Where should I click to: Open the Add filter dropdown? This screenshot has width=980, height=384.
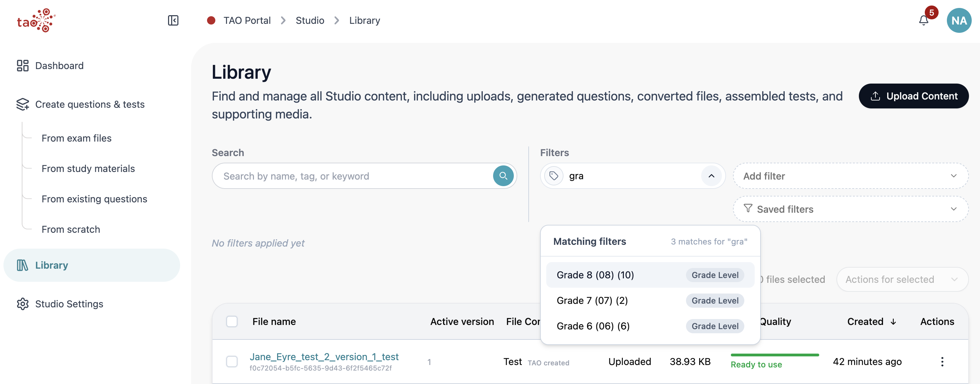pyautogui.click(x=850, y=176)
